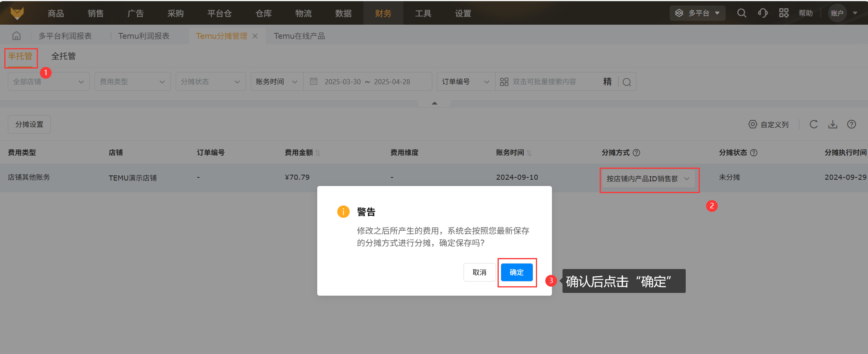Open the 设置 menu

(463, 13)
